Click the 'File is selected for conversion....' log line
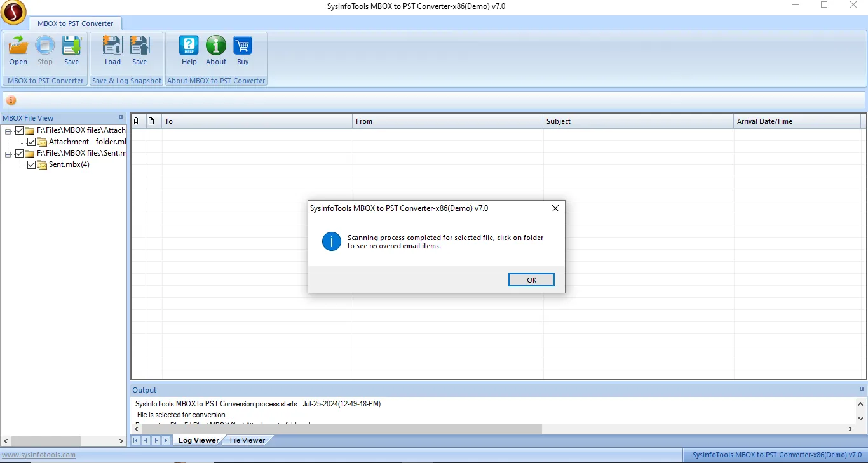 tap(185, 415)
